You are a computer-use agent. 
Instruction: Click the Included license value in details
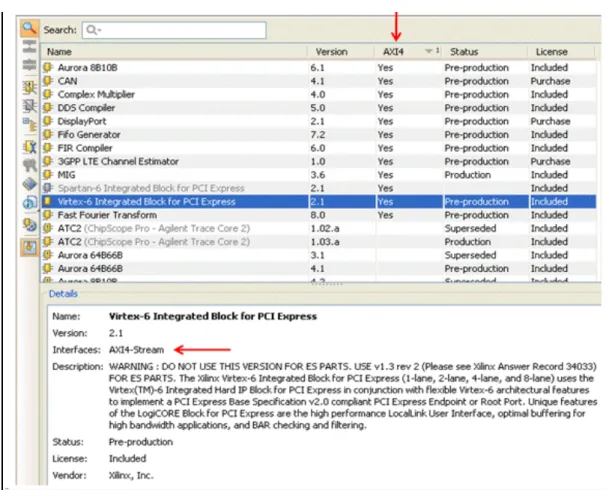(128, 459)
